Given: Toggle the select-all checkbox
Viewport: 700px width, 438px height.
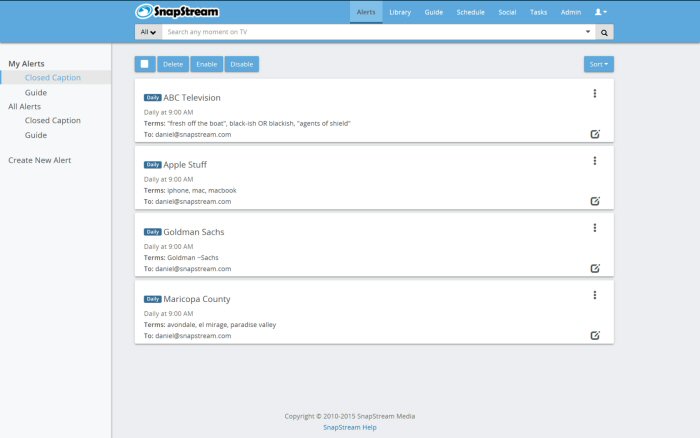Looking at the screenshot, I should click(x=145, y=64).
